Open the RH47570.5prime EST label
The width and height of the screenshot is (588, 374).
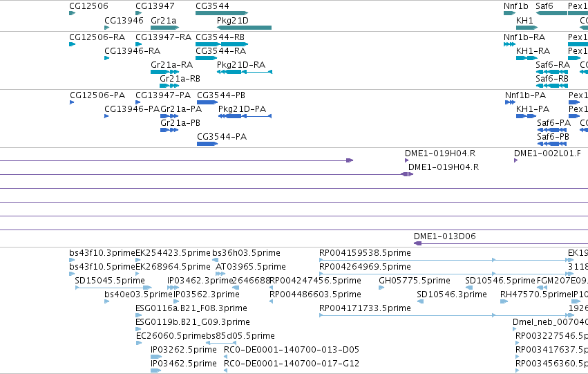536,294
